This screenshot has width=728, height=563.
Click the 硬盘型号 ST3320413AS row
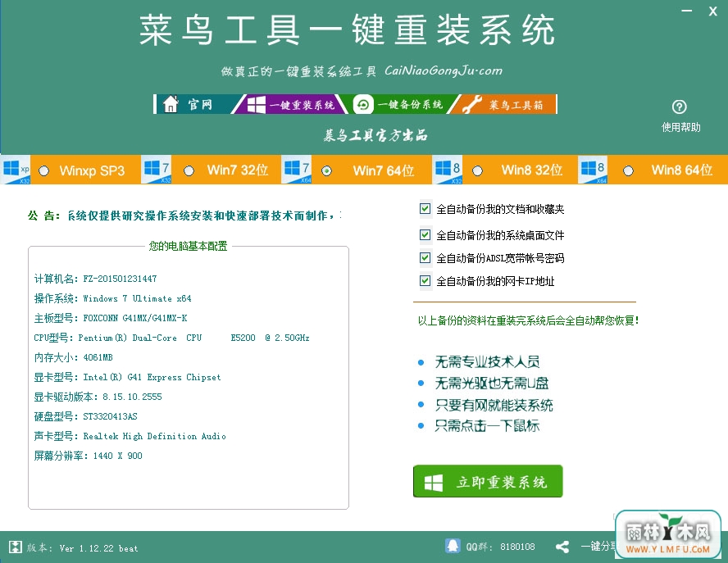pos(85,416)
